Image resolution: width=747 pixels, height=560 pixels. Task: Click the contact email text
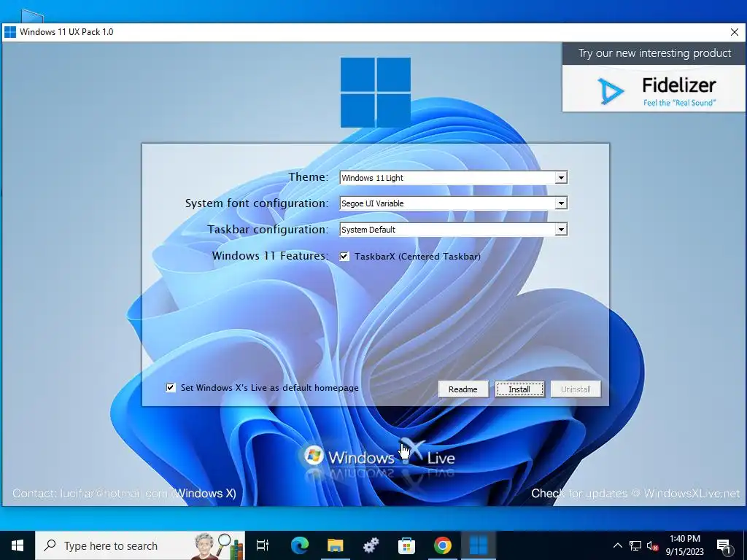(x=124, y=494)
